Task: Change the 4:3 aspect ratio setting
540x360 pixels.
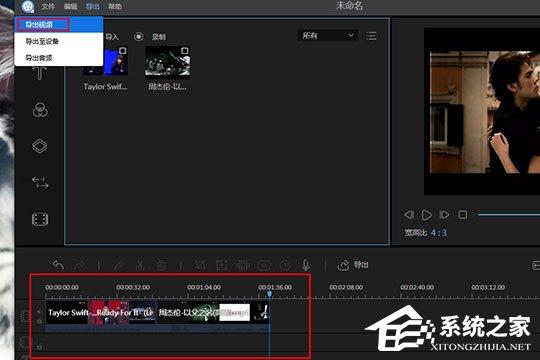Action: point(439,233)
